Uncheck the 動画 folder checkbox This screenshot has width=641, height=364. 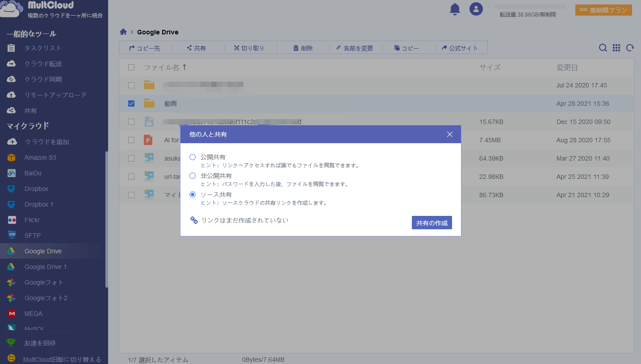coord(131,103)
